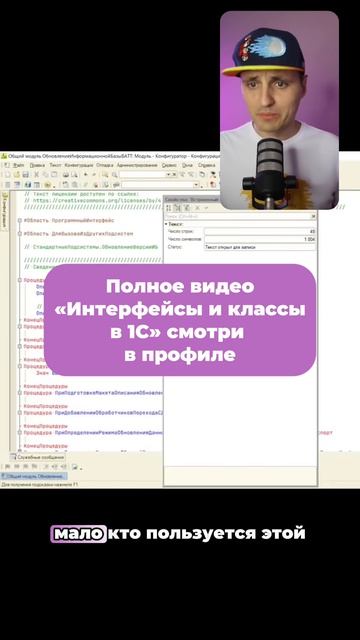Screen dimensions: 360x640
Task: Open the Отладка menu
Action: tap(105, 165)
